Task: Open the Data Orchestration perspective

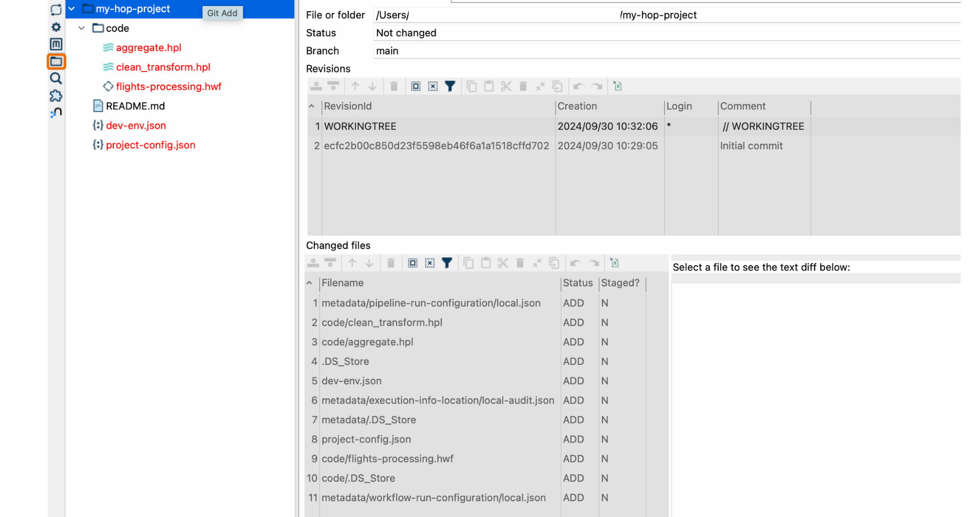Action: [56, 9]
